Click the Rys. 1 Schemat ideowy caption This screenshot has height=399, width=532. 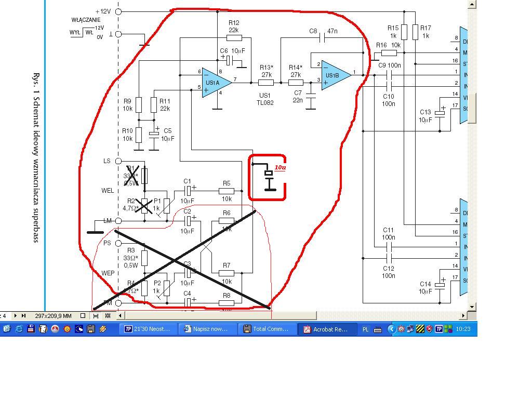click(36, 157)
